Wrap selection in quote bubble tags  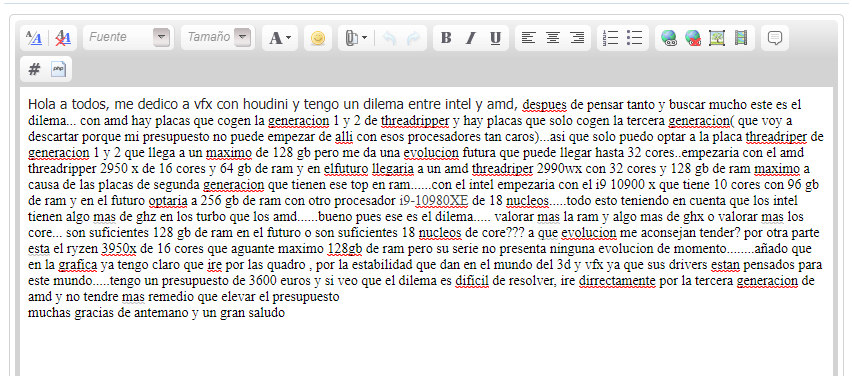775,37
